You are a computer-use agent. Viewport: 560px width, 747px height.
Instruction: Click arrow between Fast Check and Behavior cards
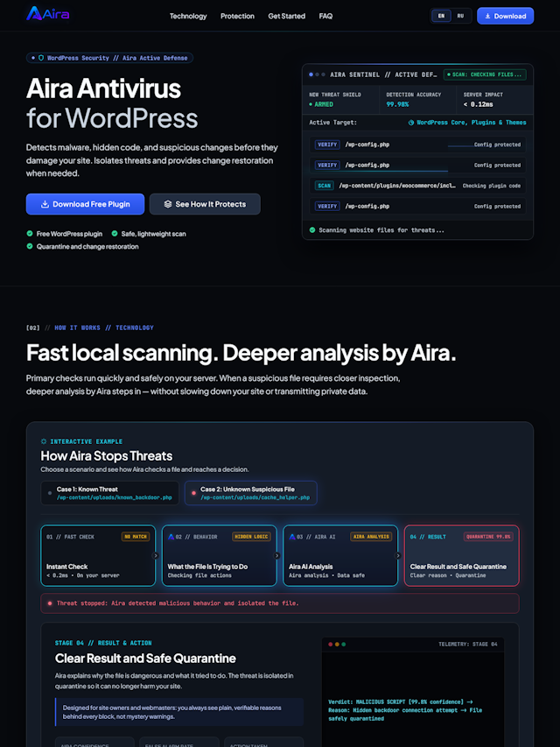point(155,555)
